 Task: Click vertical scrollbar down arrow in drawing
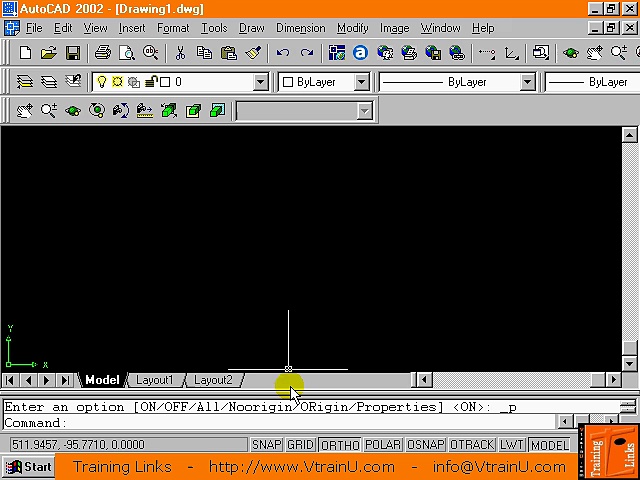click(x=629, y=363)
